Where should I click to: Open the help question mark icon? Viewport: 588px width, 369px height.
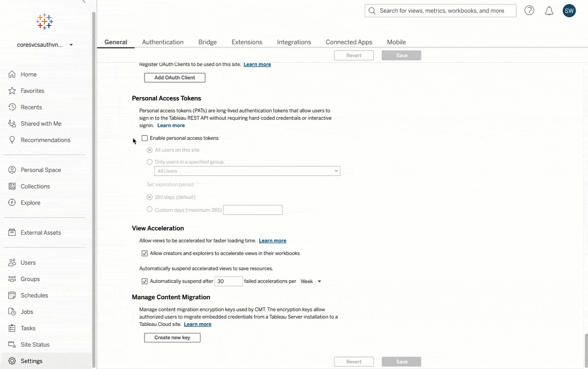[529, 11]
